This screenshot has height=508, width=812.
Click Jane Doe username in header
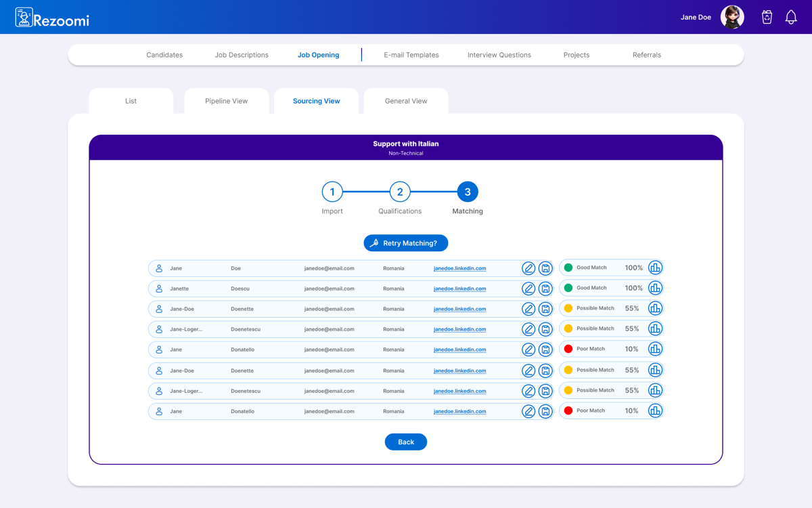tap(696, 18)
